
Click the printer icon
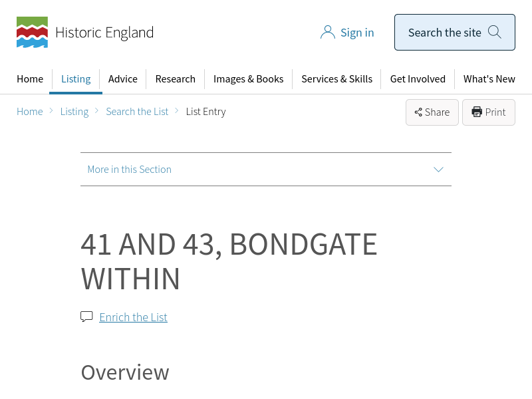pos(477,112)
